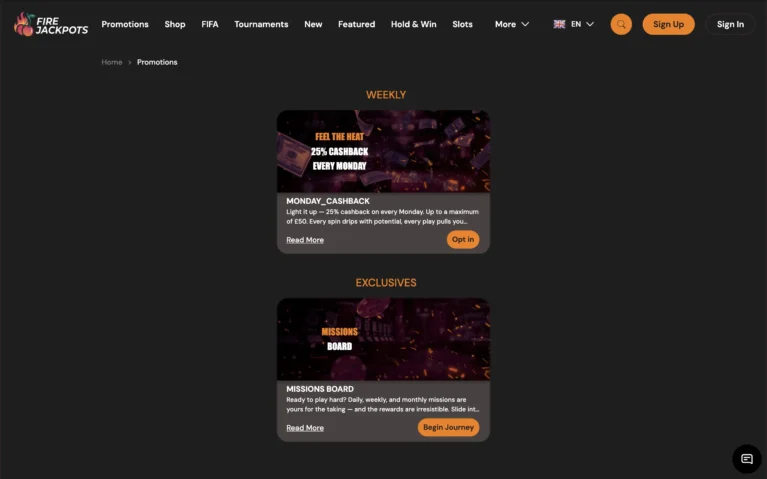
Task: Open the 25% Cashback banner image
Action: [x=384, y=151]
